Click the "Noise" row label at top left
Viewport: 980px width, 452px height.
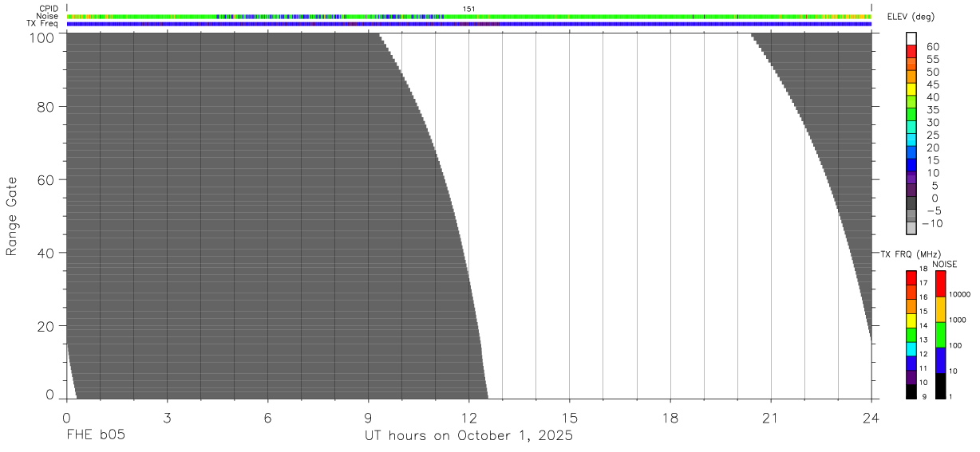(x=48, y=16)
